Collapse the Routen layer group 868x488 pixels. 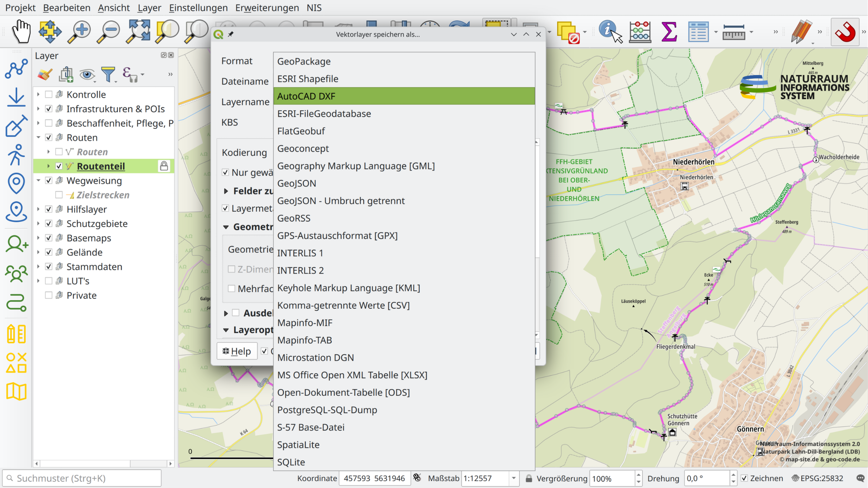[x=38, y=137]
